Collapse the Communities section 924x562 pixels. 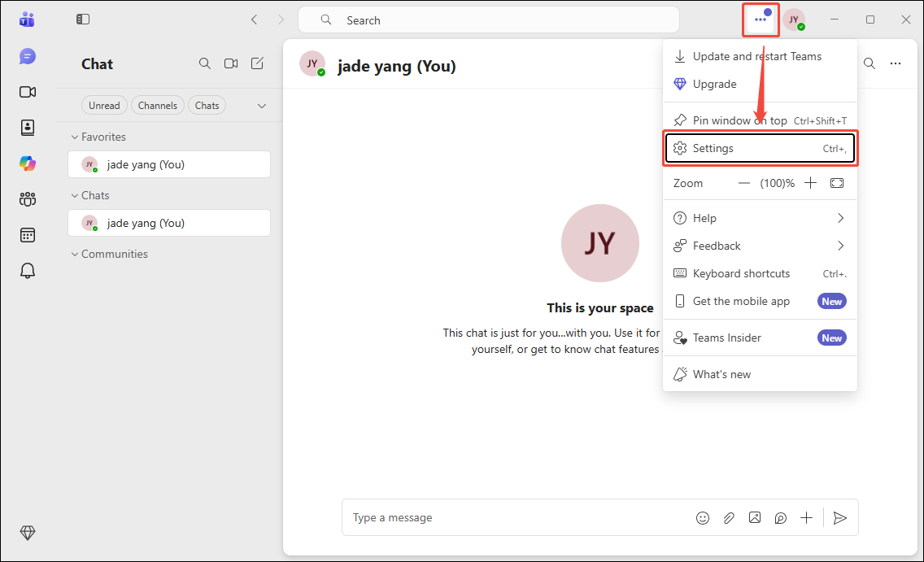tap(75, 255)
